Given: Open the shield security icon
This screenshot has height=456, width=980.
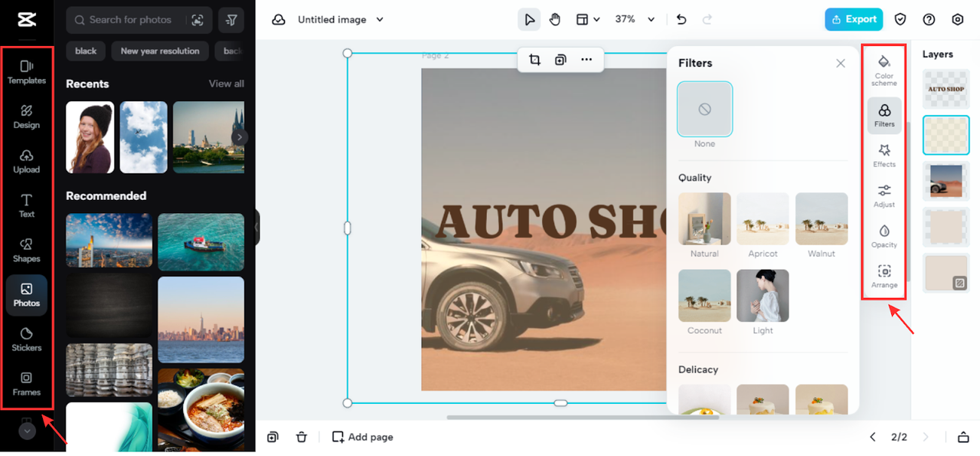Looking at the screenshot, I should point(900,20).
